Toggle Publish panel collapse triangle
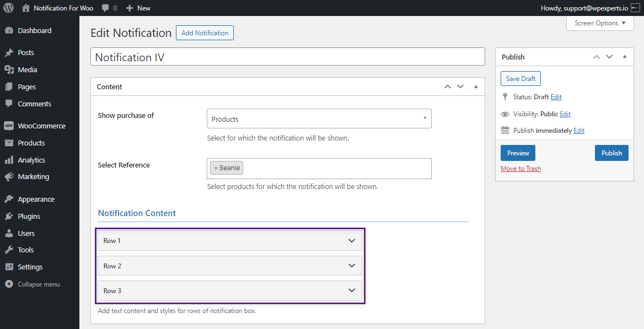 tap(625, 57)
